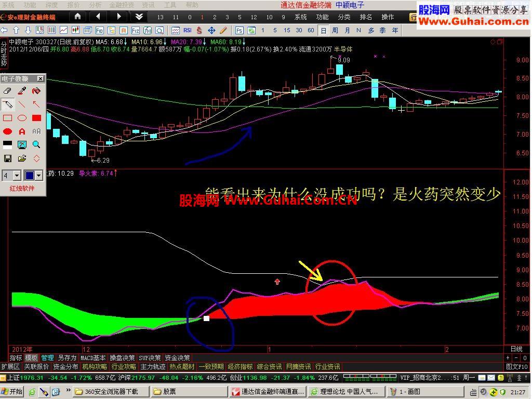532x399 pixels.
Task: Select the 60 minute period
Action: [311, 30]
